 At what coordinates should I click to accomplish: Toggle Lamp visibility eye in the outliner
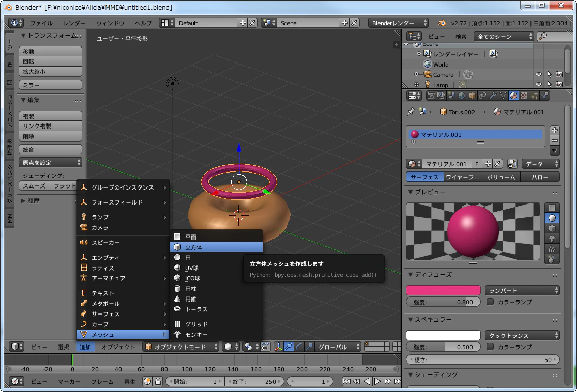point(538,84)
